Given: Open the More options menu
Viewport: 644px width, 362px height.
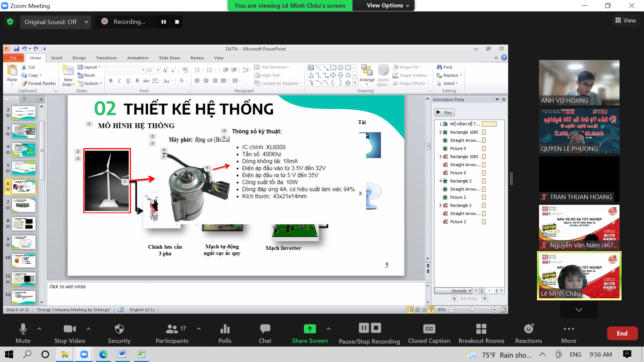Looking at the screenshot, I should (x=569, y=329).
